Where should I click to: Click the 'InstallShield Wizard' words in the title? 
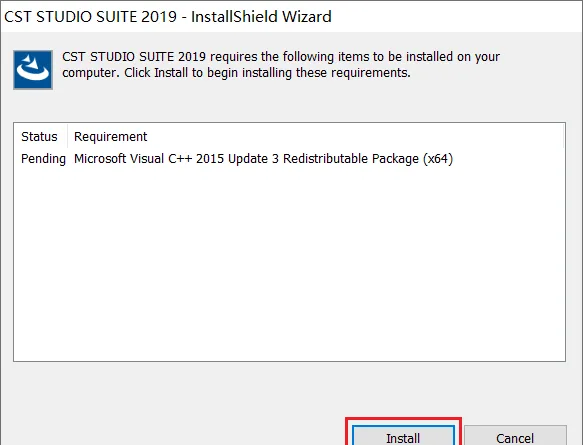tap(261, 17)
